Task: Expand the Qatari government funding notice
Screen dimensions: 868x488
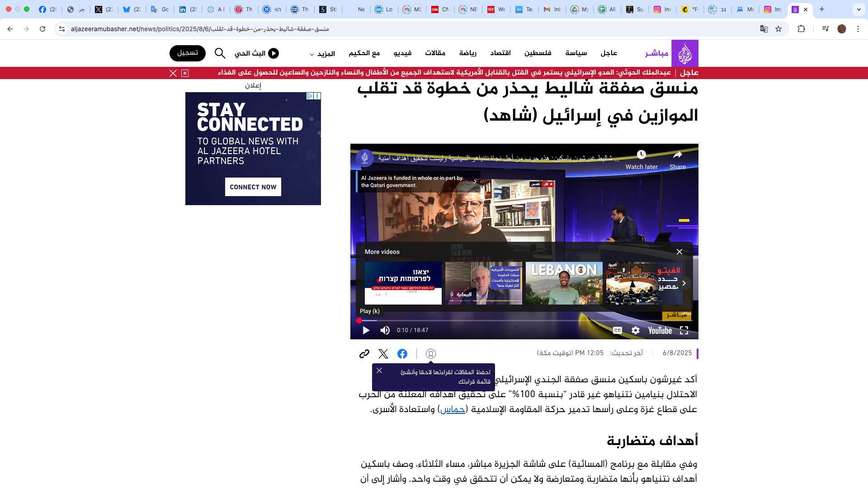Action: (x=475, y=182)
